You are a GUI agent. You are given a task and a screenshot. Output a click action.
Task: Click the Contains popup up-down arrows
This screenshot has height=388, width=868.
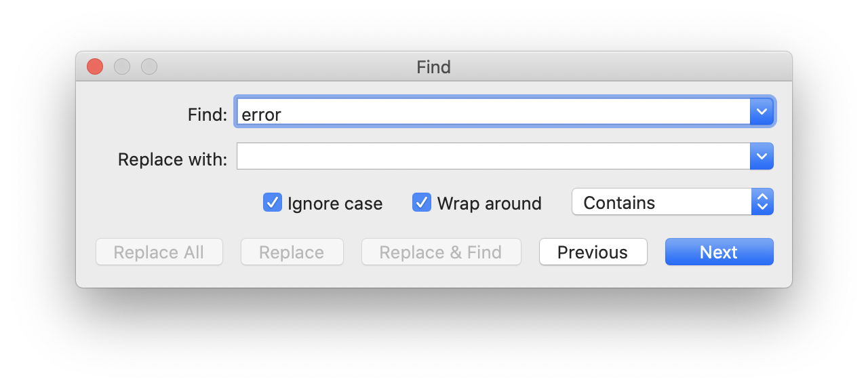[x=762, y=202]
